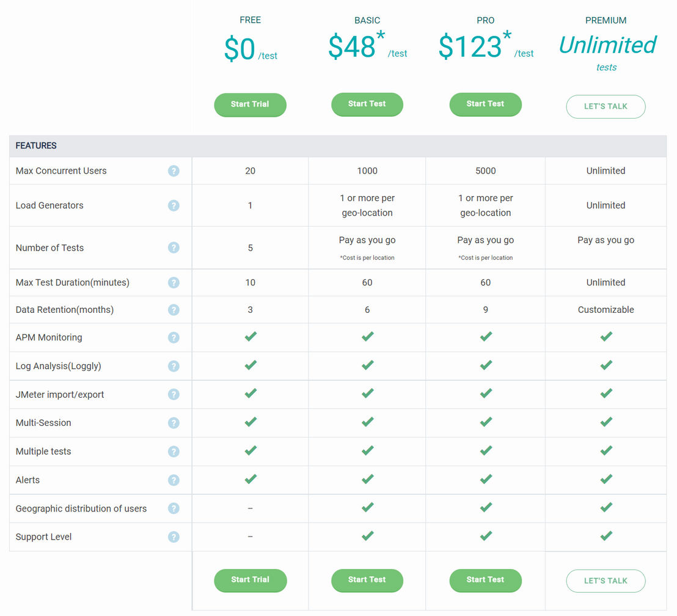Click the FREE plan heading
The width and height of the screenshot is (677, 616).
coord(251,20)
